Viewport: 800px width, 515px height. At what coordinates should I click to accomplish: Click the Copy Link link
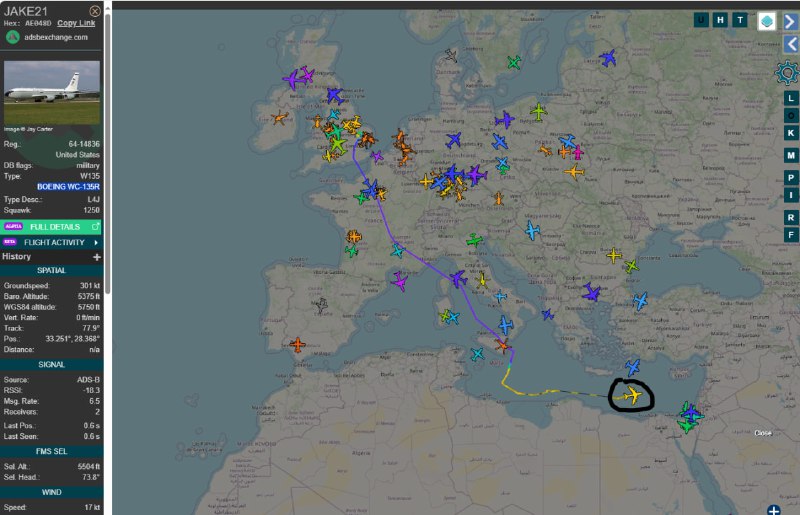[76, 23]
